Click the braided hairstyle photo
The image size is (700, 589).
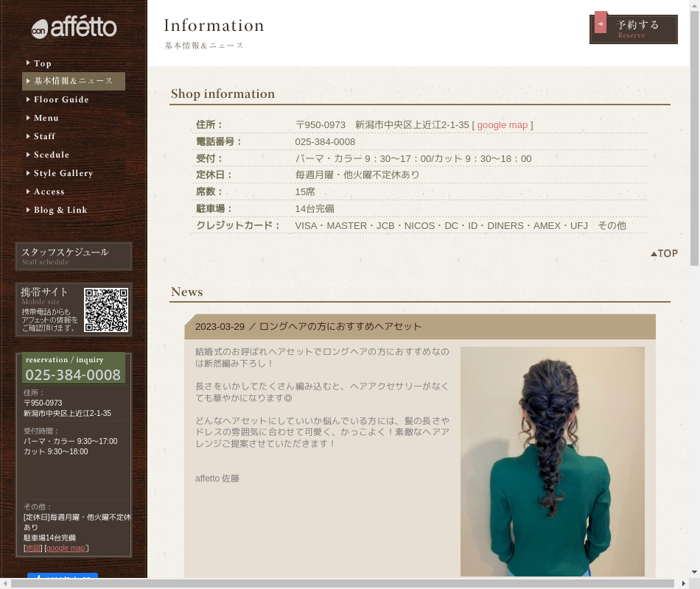552,461
